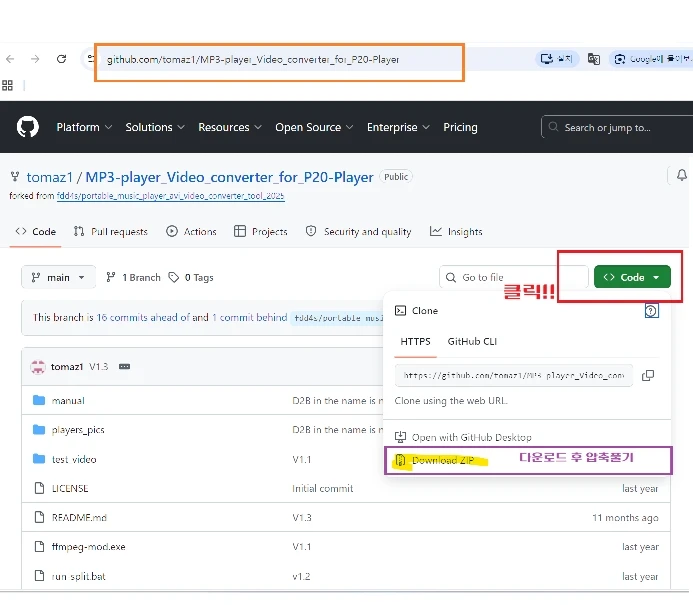Click the HTTPS clone URL text field
This screenshot has width=693, height=605.
(514, 376)
